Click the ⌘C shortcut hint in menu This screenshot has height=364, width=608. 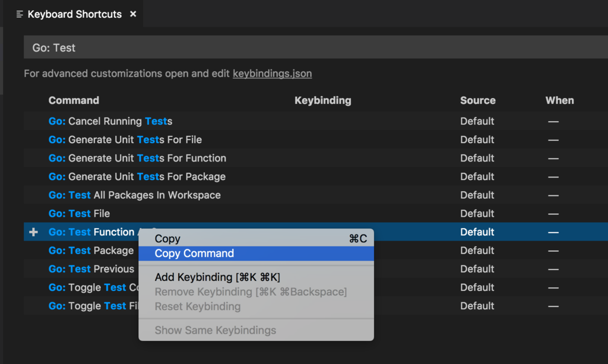pos(357,238)
